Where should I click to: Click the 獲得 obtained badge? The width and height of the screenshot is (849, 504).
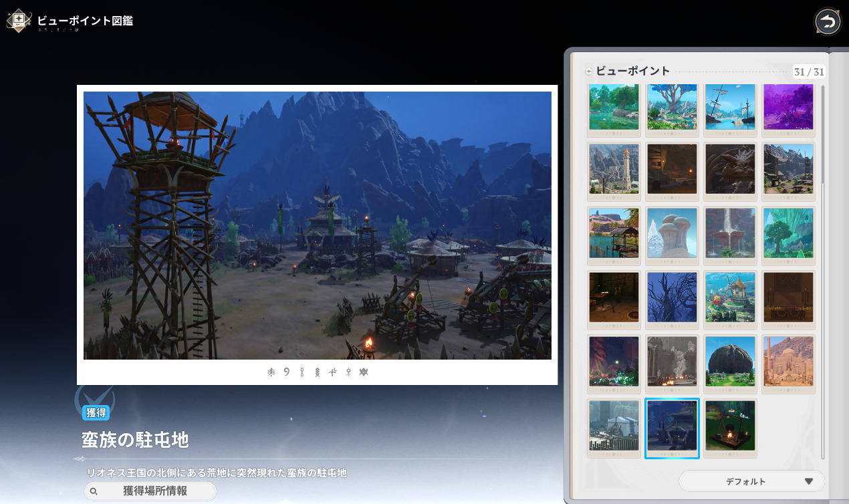click(x=96, y=412)
